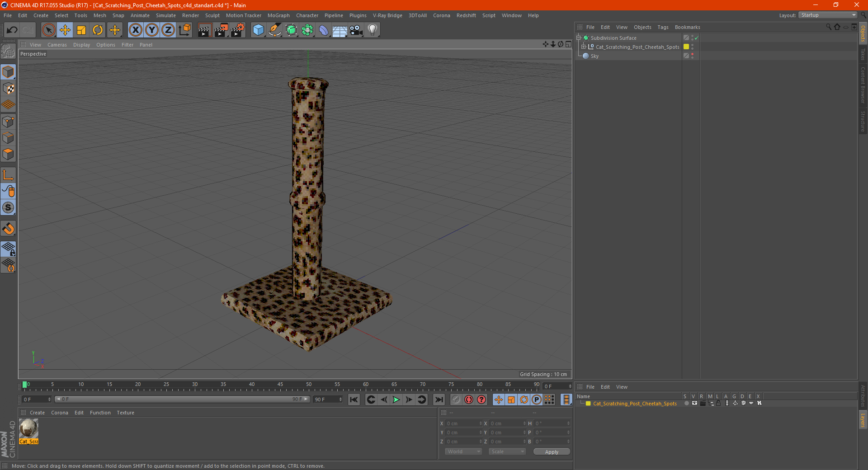Select the Scale tool
This screenshot has width=868, height=470.
tap(81, 30)
